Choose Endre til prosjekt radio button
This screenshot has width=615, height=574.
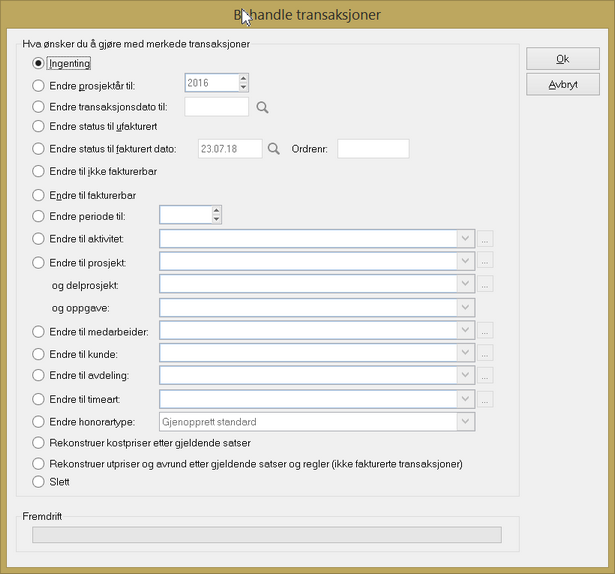(x=38, y=262)
